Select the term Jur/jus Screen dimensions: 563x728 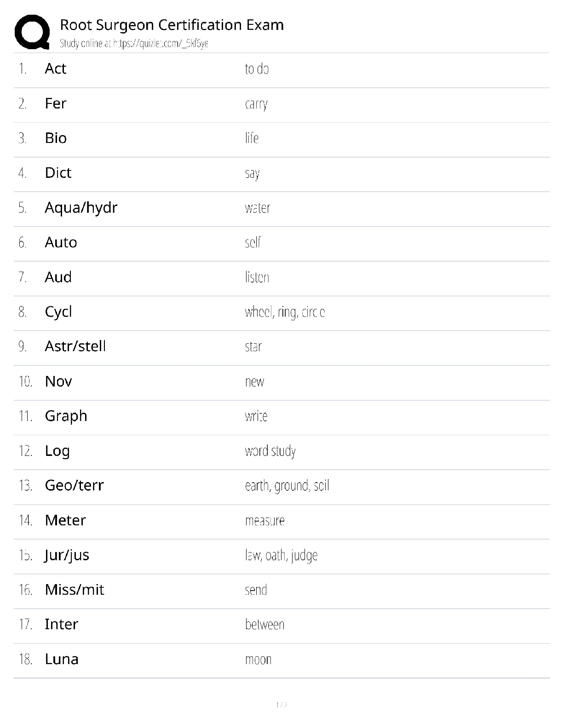click(67, 555)
